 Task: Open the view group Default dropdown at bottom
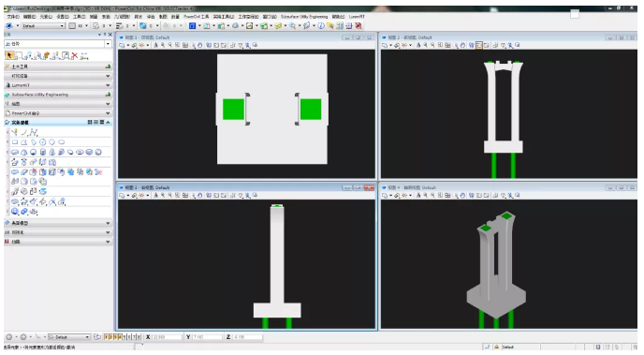[69, 337]
